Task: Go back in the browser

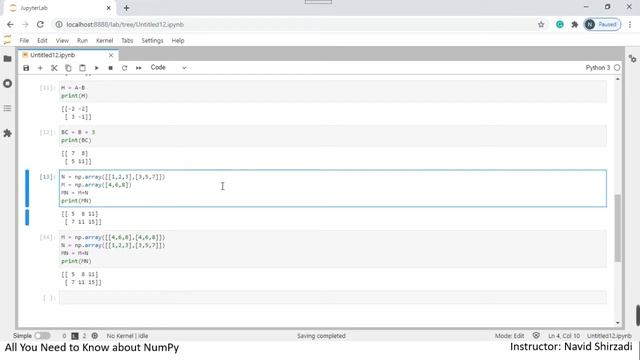Action: point(10,24)
